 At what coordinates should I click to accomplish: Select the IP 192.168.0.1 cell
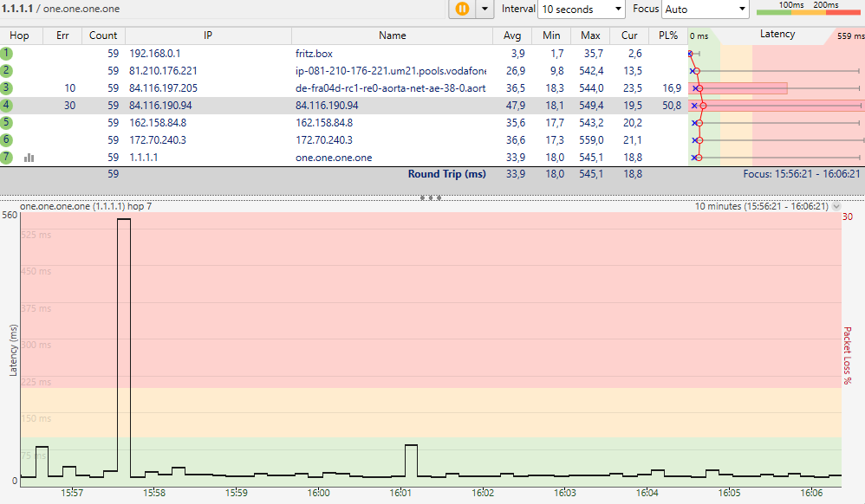point(155,54)
